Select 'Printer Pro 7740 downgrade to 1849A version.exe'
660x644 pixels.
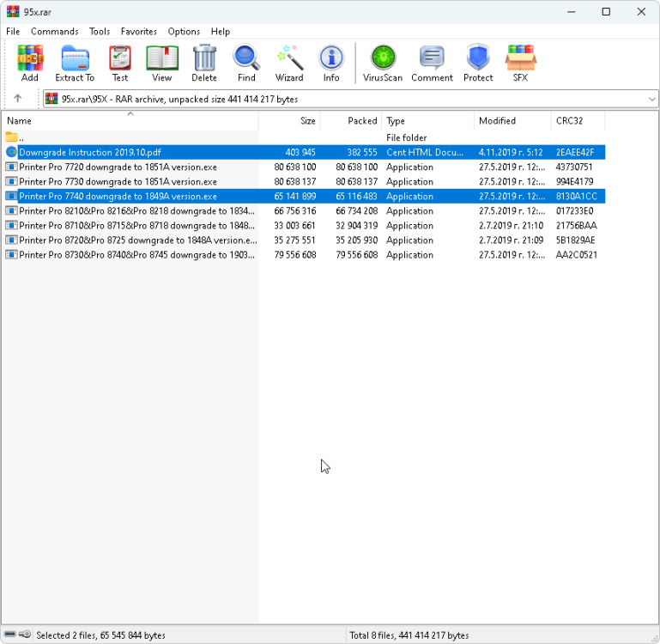pos(118,197)
